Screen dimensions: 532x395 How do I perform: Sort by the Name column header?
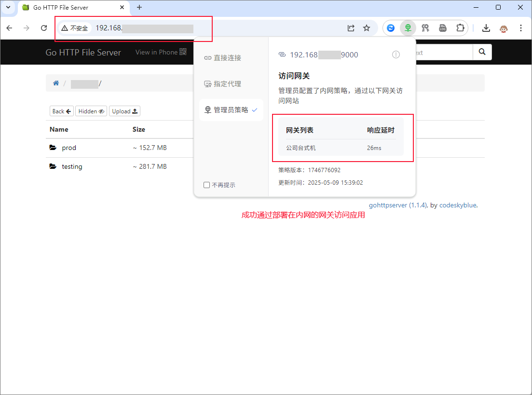pyautogui.click(x=59, y=129)
